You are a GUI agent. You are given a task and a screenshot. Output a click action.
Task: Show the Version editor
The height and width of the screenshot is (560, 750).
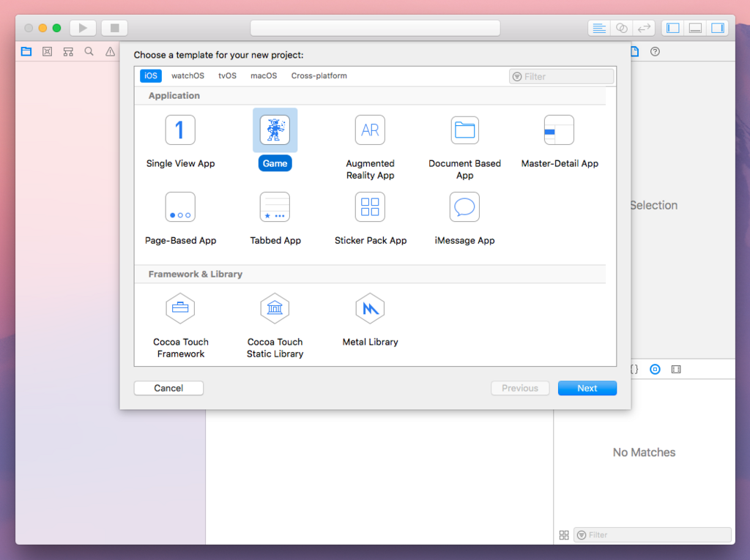tap(644, 29)
